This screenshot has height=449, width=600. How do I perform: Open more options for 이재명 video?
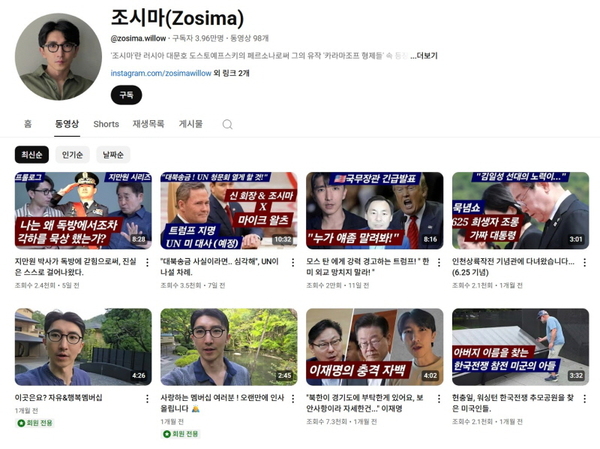coord(439,399)
